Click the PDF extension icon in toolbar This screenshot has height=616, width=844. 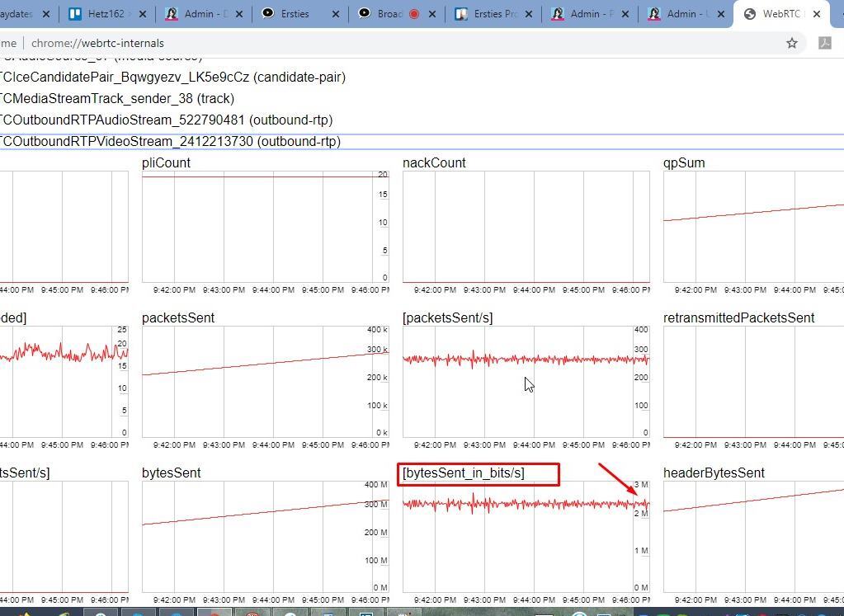[x=824, y=43]
